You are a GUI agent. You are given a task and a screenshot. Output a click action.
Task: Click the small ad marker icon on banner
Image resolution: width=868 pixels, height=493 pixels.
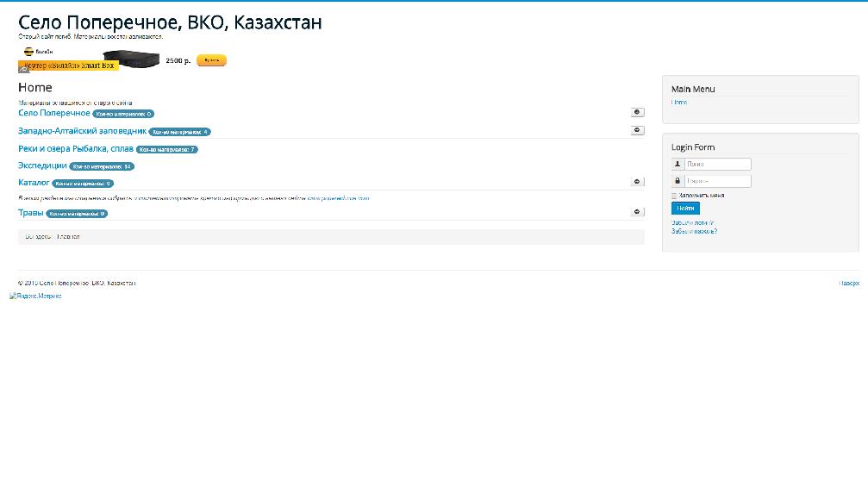point(23,69)
